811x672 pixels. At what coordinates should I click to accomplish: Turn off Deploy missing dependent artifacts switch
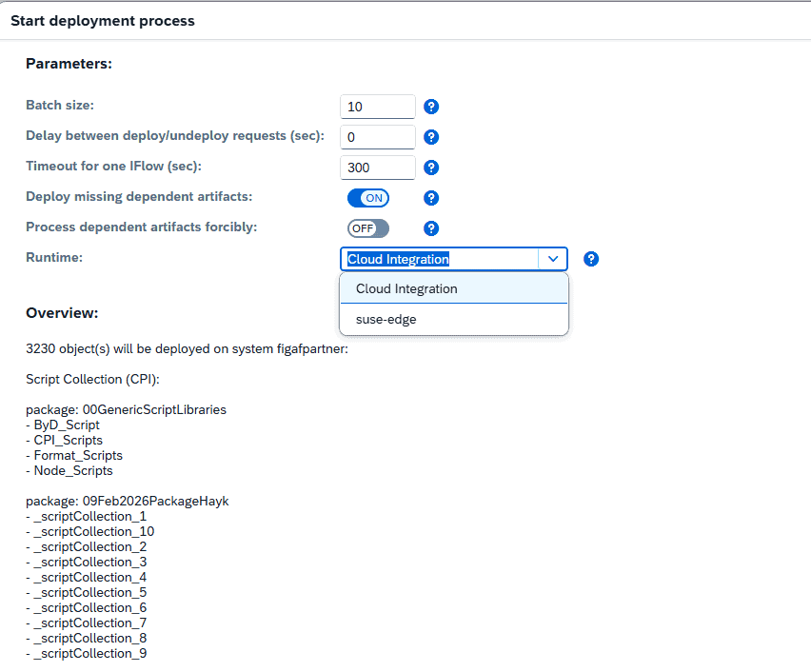(368, 198)
